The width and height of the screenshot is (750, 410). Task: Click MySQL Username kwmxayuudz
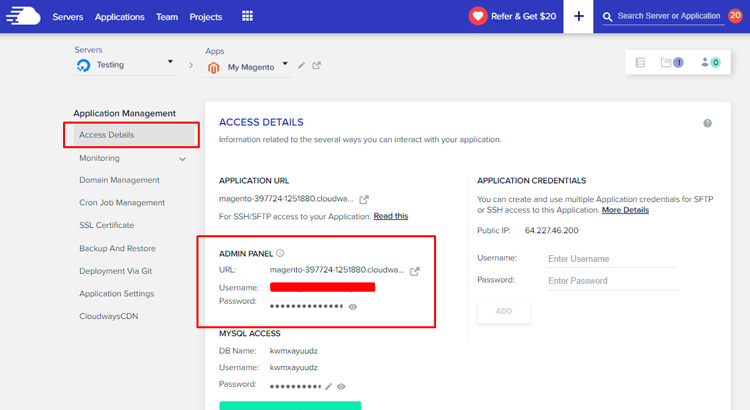[x=294, y=367]
